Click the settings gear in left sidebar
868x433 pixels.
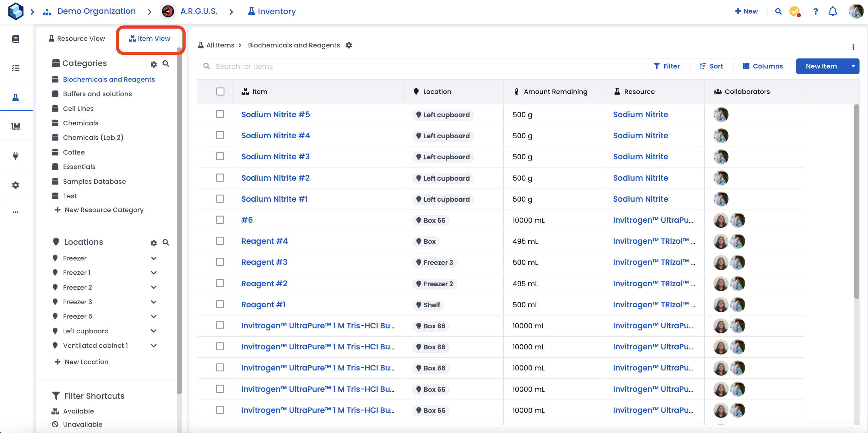[x=15, y=185]
